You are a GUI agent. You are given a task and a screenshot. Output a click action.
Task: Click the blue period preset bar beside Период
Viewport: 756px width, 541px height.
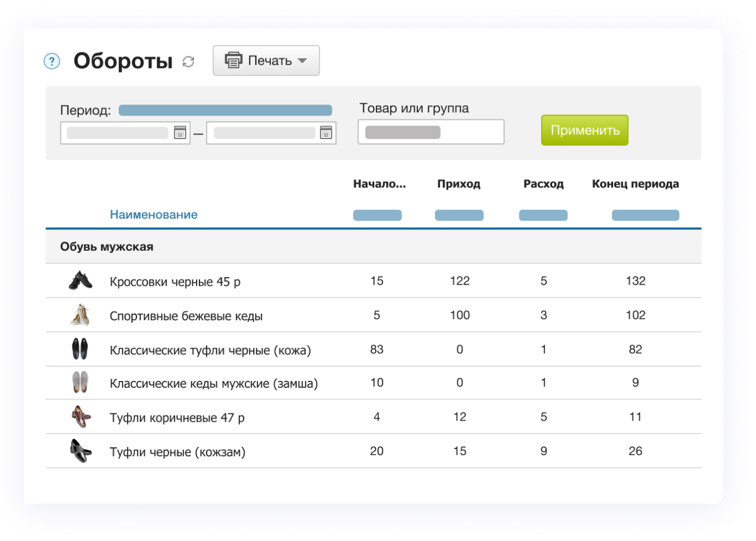225,110
